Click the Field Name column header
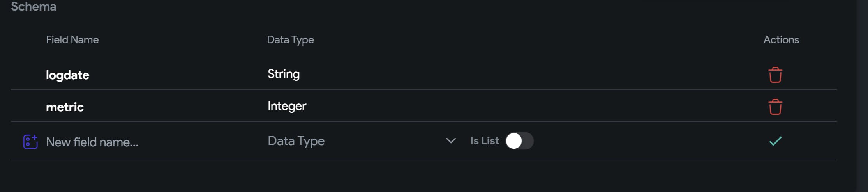The width and height of the screenshot is (868, 192). [x=72, y=39]
